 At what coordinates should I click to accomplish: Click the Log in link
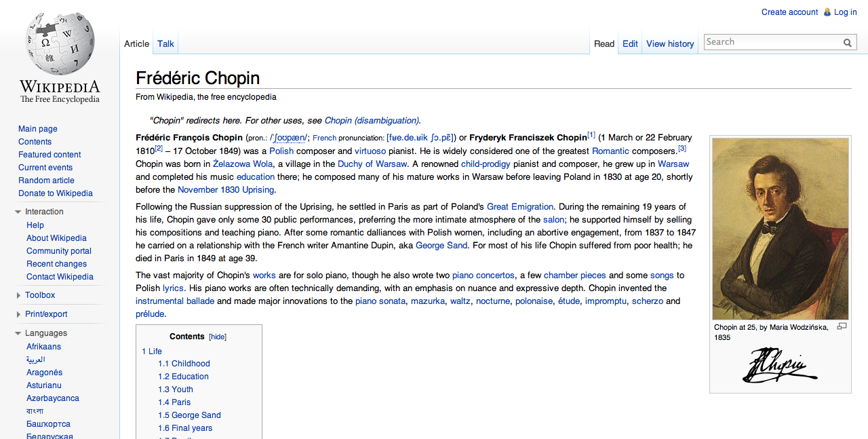pyautogui.click(x=846, y=12)
